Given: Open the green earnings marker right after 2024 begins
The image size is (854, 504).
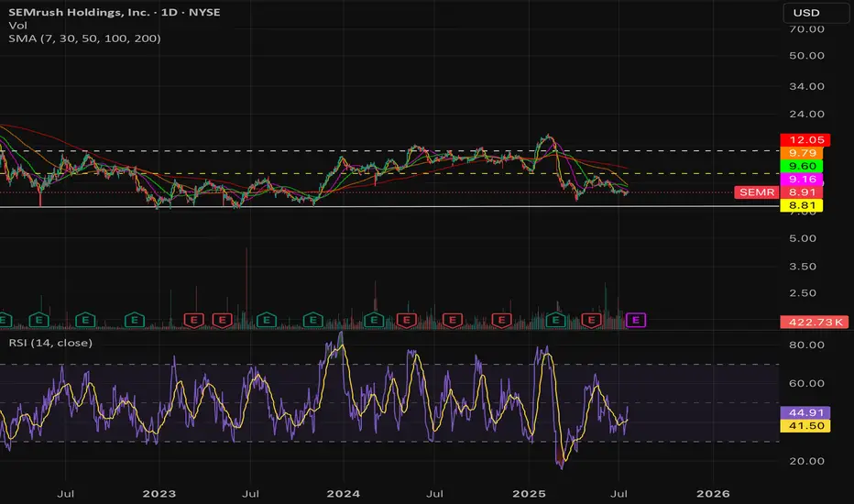Looking at the screenshot, I should click(374, 320).
